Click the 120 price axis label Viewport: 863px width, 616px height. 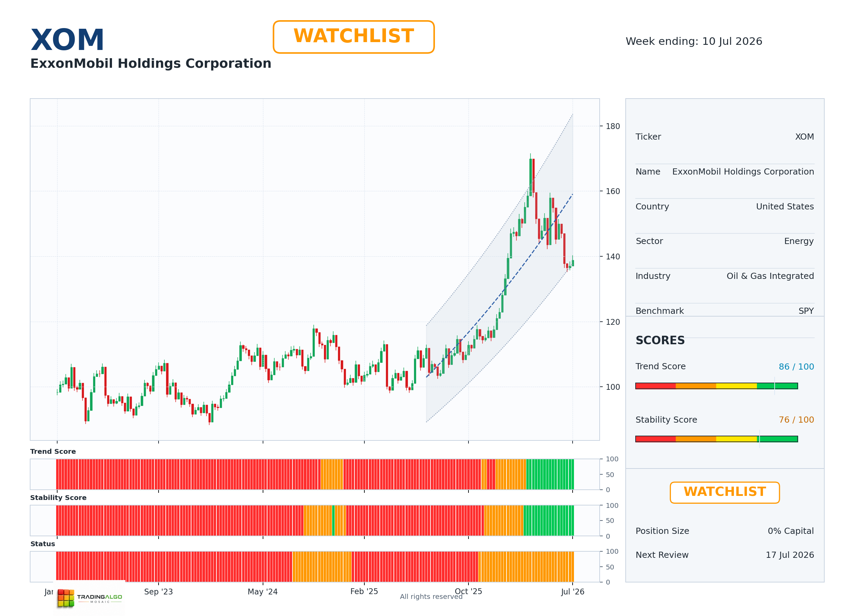click(613, 322)
